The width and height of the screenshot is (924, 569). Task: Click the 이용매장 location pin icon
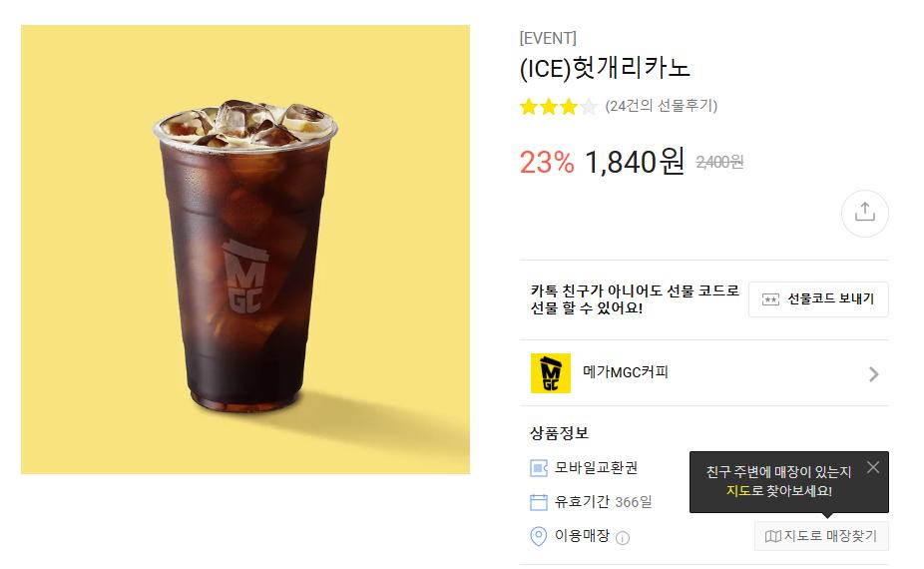click(x=539, y=536)
